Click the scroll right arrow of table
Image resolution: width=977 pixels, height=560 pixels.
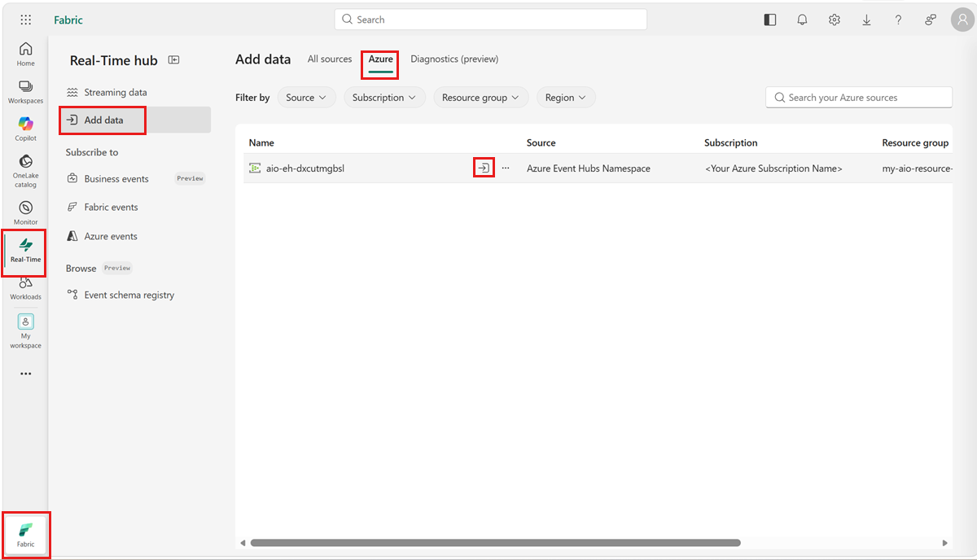coord(944,543)
